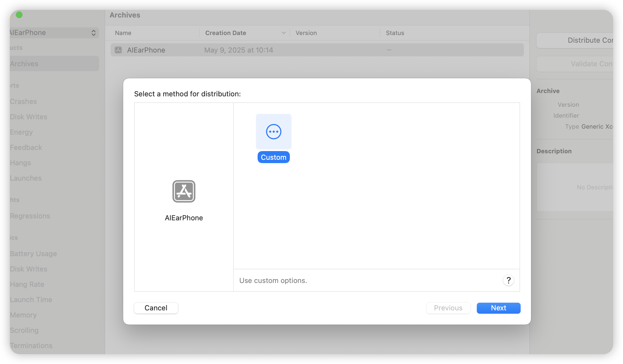623x364 pixels.
Task: Open help with the question mark button
Action: click(x=509, y=280)
